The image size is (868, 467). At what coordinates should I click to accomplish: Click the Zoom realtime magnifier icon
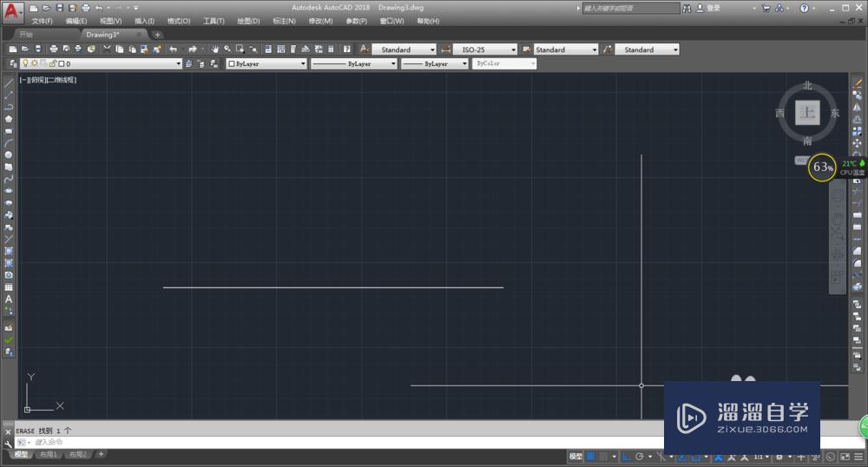[x=227, y=49]
